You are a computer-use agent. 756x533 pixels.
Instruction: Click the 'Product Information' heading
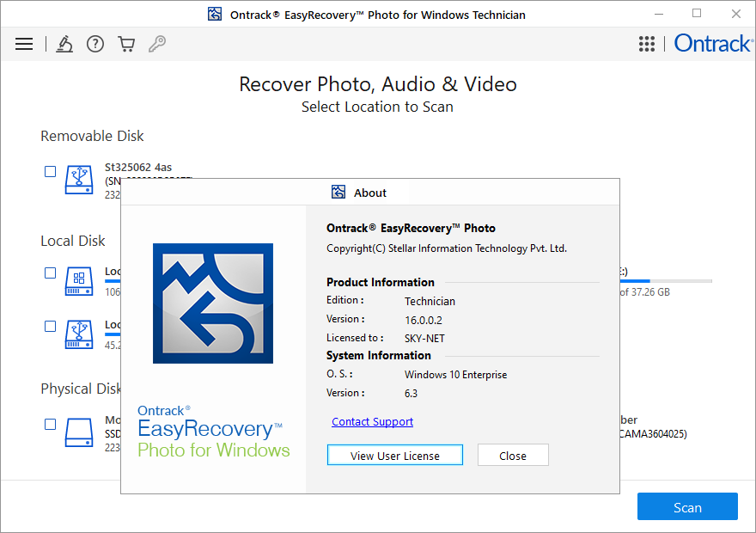381,282
